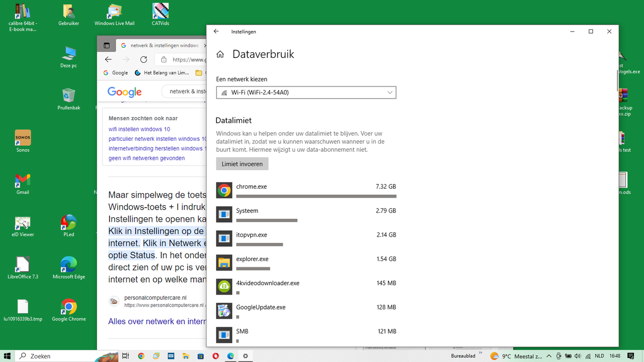This screenshot has width=644, height=362.
Task: Click the reload button in the browser window
Action: 143,59
